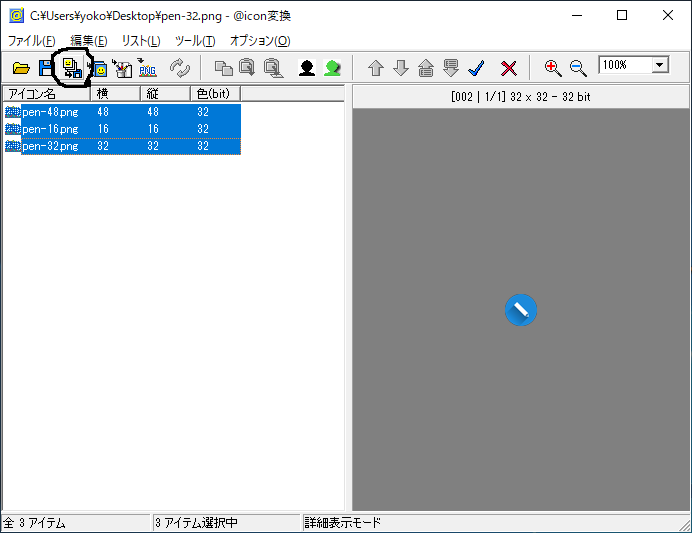Click the black silhouette mask icon
This screenshot has height=533, width=692.
point(307,68)
